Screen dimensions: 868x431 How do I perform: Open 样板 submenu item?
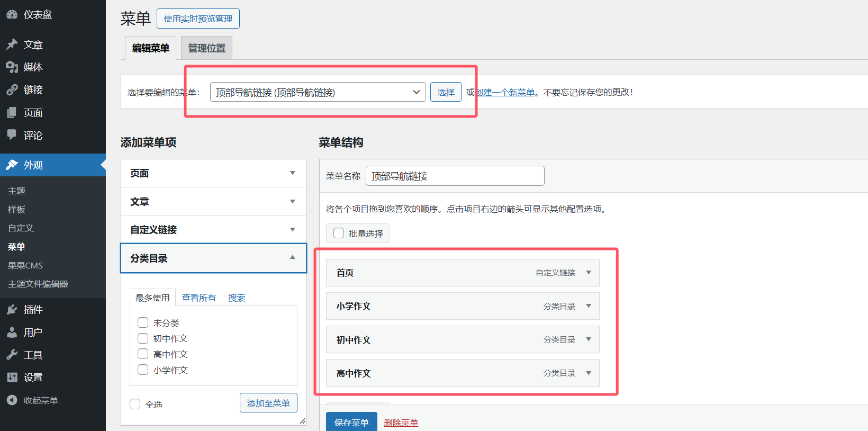[16, 209]
